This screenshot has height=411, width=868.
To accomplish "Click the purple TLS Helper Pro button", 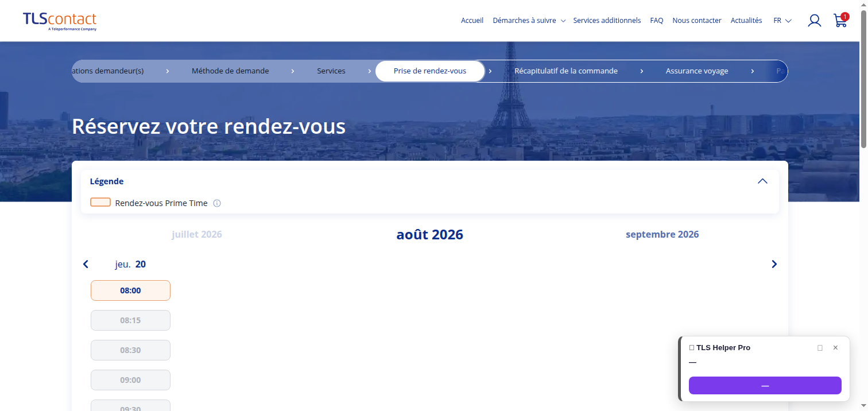I will (765, 386).
